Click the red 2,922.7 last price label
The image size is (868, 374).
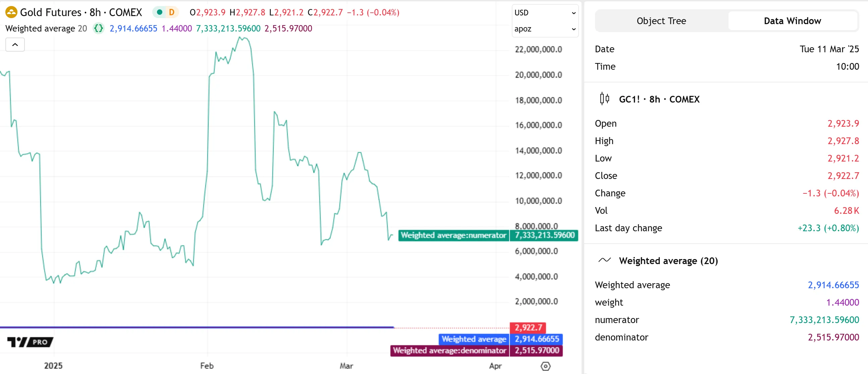(528, 327)
